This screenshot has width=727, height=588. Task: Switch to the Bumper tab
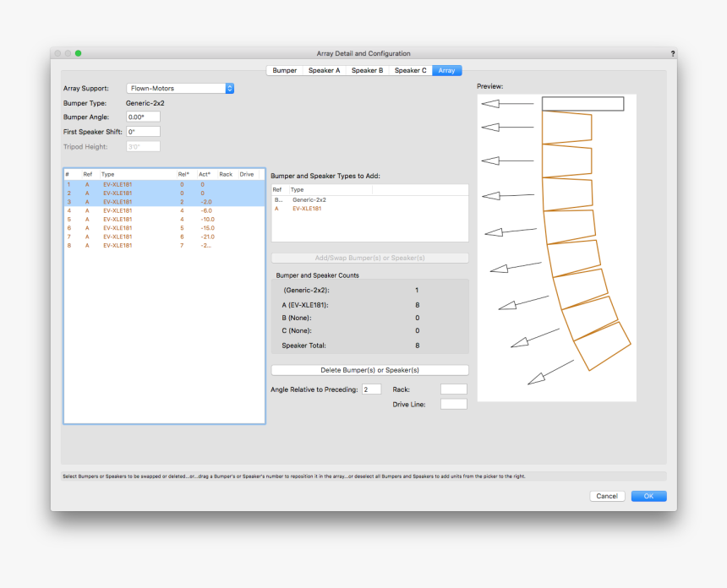(285, 70)
